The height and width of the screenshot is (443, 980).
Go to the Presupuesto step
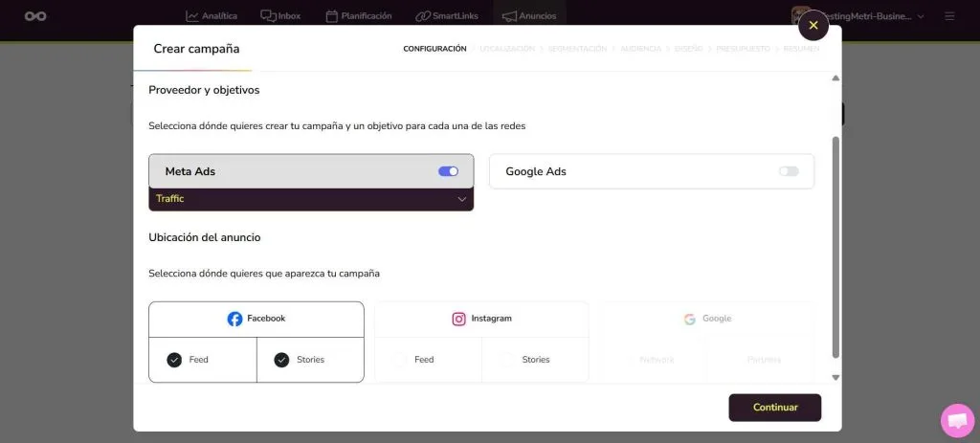pyautogui.click(x=743, y=49)
